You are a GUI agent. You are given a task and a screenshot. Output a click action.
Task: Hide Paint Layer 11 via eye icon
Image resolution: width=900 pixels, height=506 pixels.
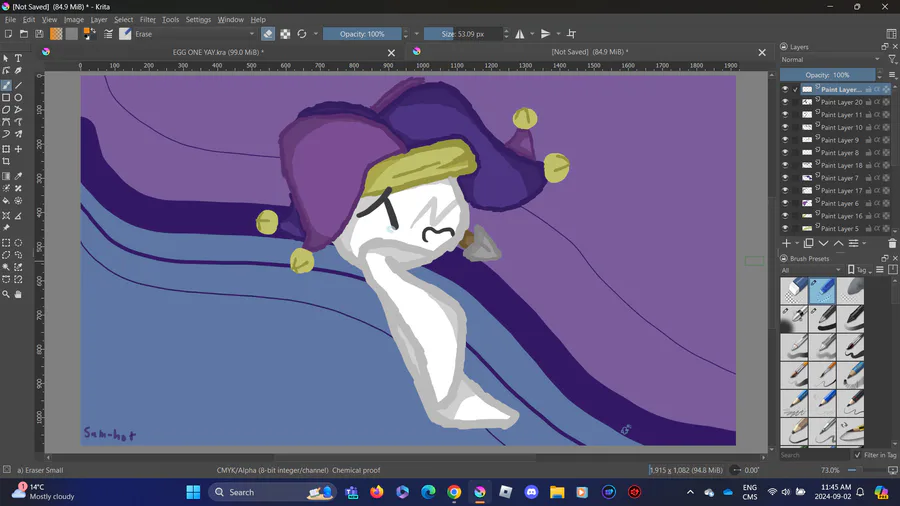point(785,115)
